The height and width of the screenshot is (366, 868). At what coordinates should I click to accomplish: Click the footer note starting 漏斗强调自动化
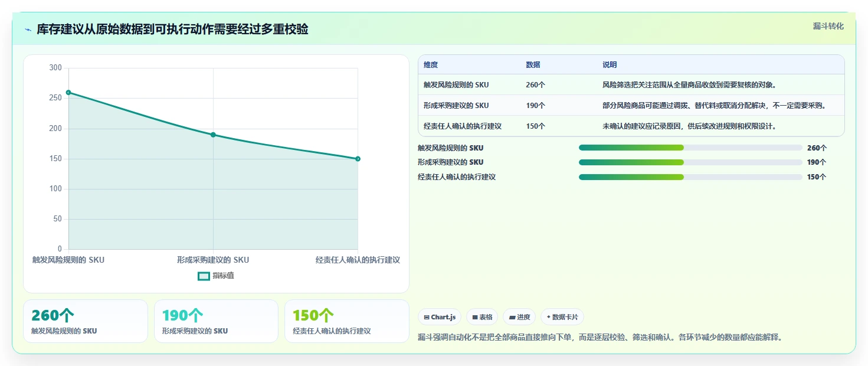click(x=600, y=337)
